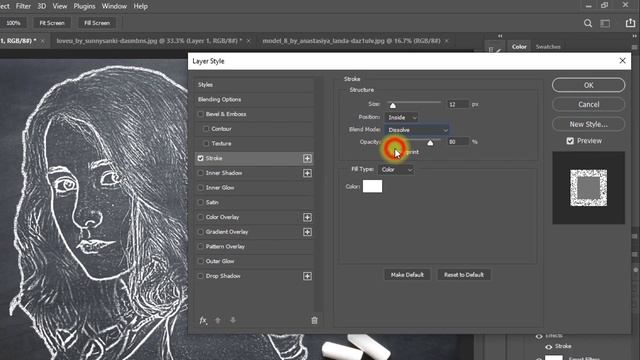
Task: Click the share export icon
Action: 630,23
